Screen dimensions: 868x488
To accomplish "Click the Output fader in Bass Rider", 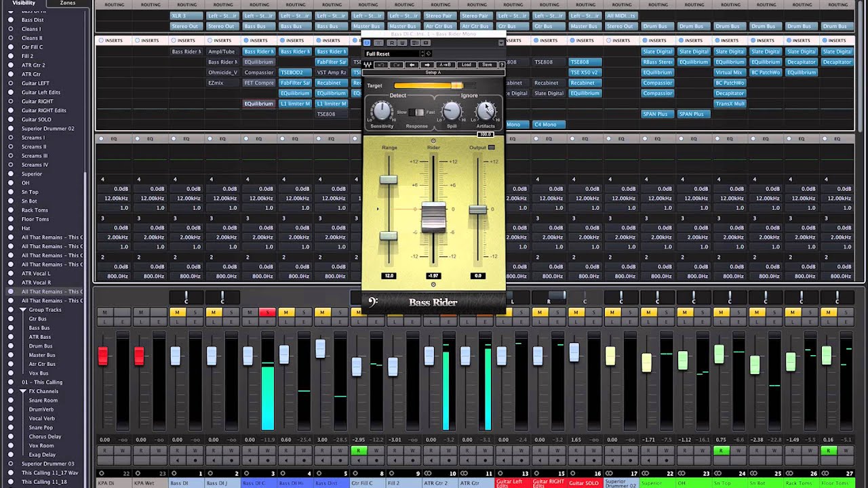I will pyautogui.click(x=478, y=209).
